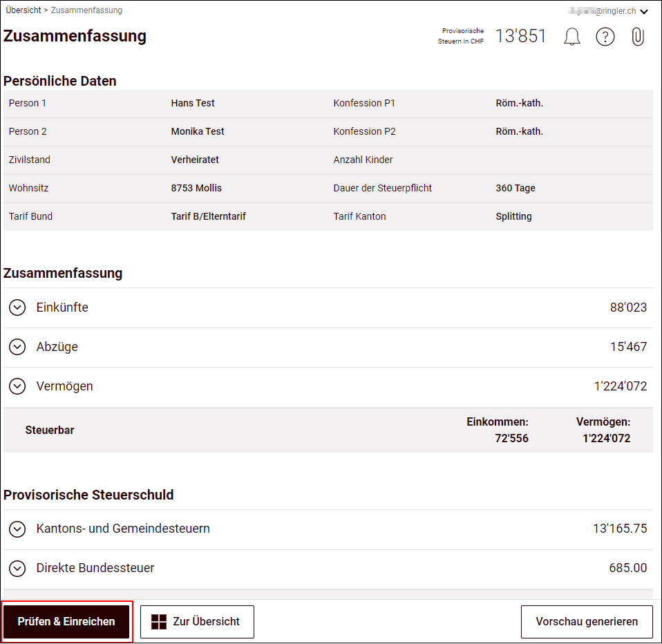Click the help question mark icon
The height and width of the screenshot is (644, 662).
click(x=605, y=37)
